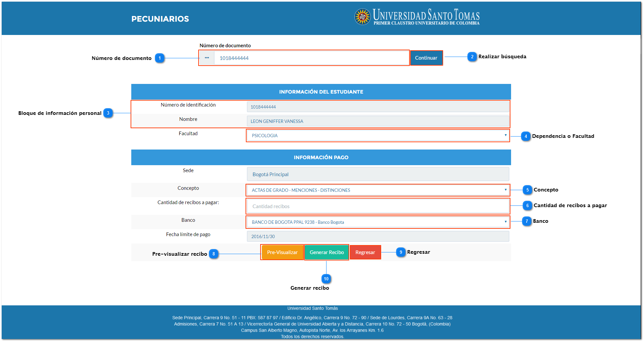Click the Sede field Bogotá Principal
Viewport: 644px width, 342px height.
[x=378, y=174]
